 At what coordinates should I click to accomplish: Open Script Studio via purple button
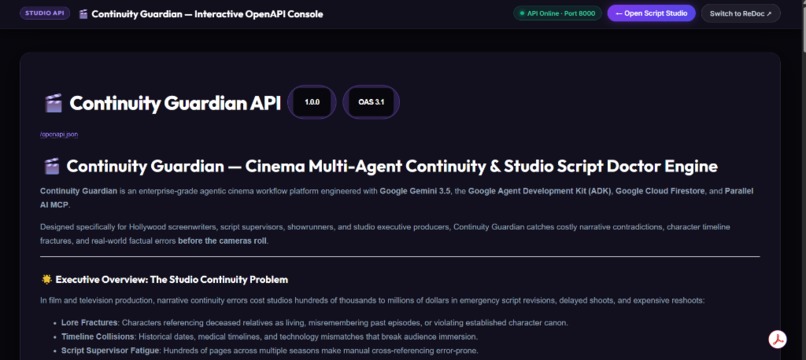651,13
